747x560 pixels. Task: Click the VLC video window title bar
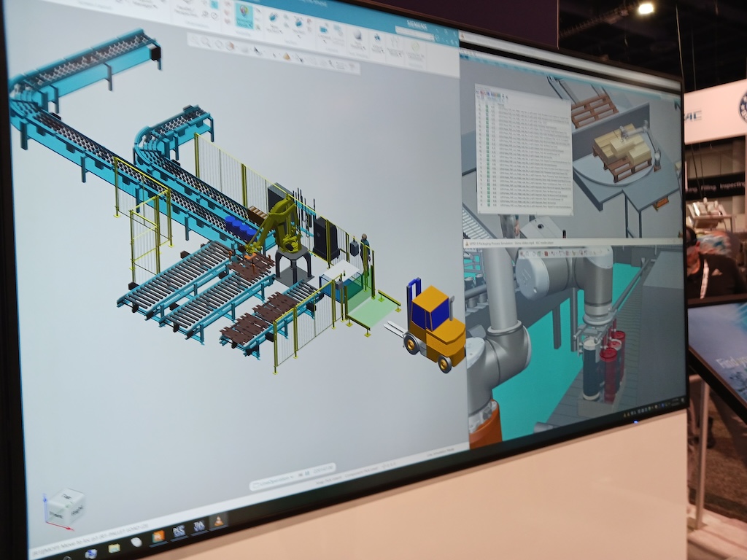point(572,242)
